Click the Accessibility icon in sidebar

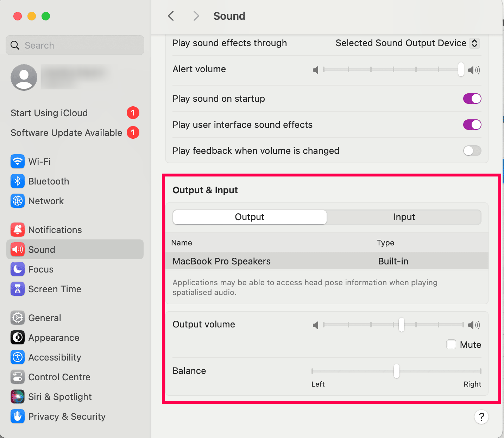coord(18,357)
